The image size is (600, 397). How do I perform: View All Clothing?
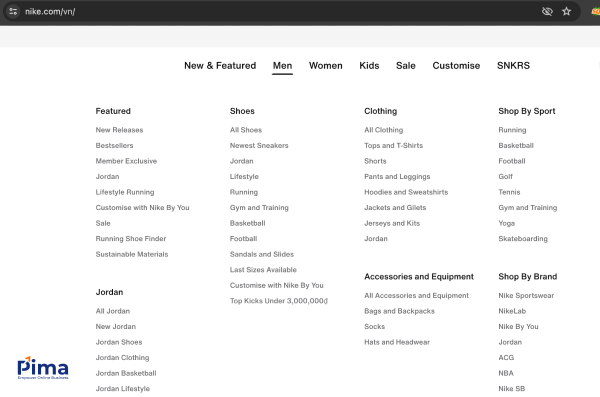point(383,130)
